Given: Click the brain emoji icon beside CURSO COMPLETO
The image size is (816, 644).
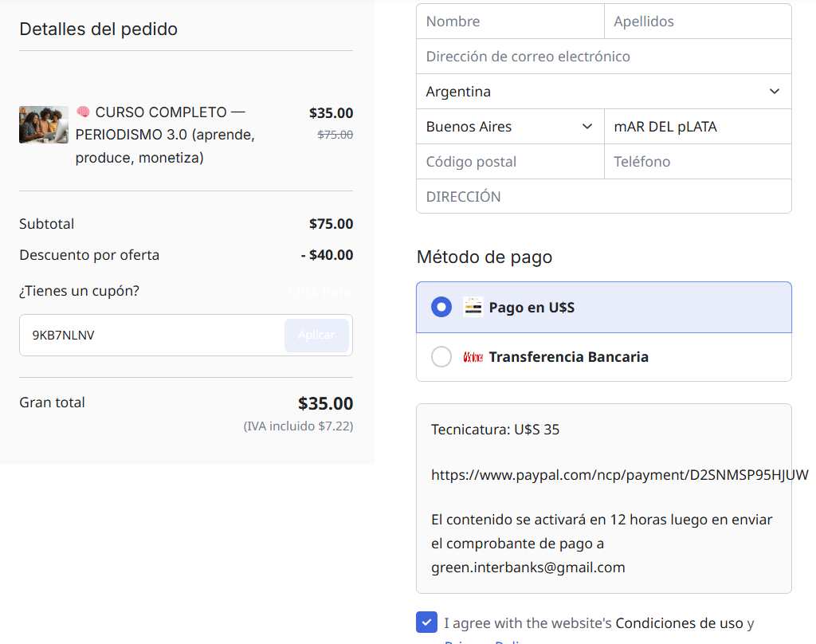Looking at the screenshot, I should click(83, 112).
